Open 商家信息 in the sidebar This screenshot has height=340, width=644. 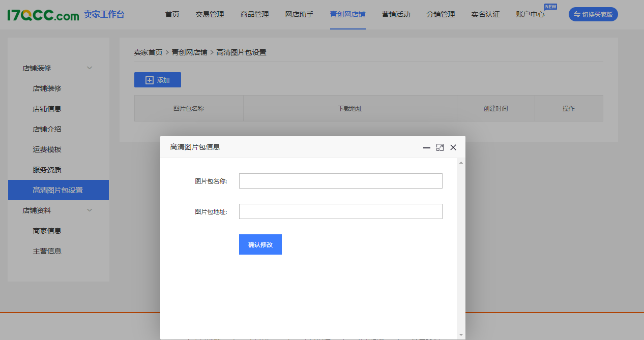tap(47, 231)
